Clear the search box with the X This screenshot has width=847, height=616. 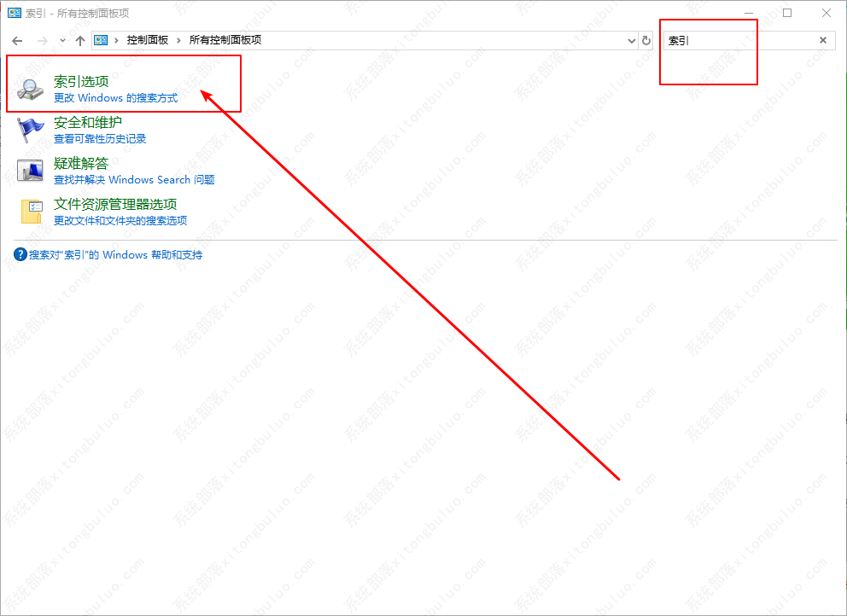[823, 40]
